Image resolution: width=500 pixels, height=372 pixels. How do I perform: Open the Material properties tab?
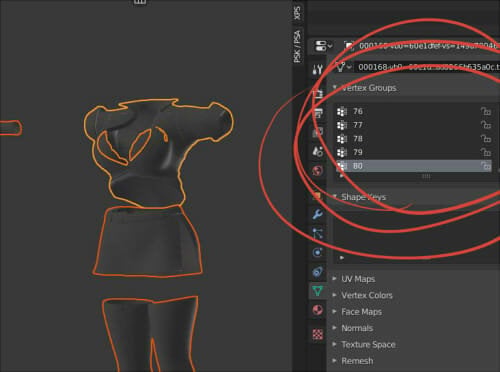pyautogui.click(x=318, y=310)
